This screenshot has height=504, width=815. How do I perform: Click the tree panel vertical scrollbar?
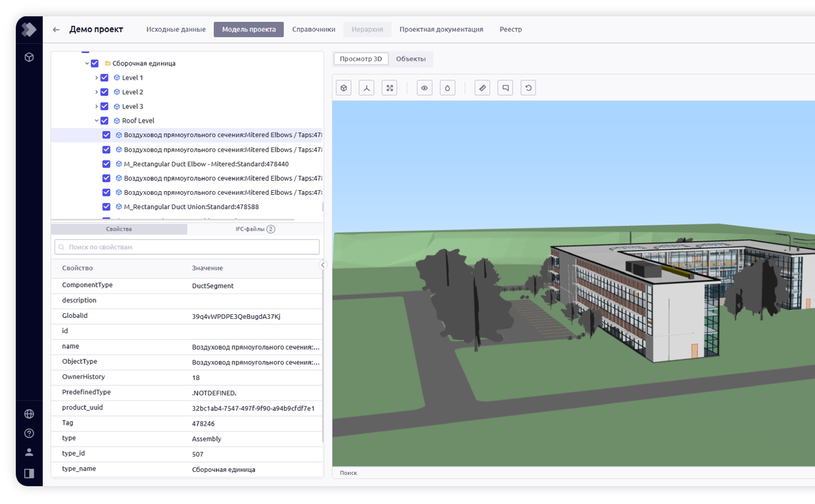click(323, 207)
